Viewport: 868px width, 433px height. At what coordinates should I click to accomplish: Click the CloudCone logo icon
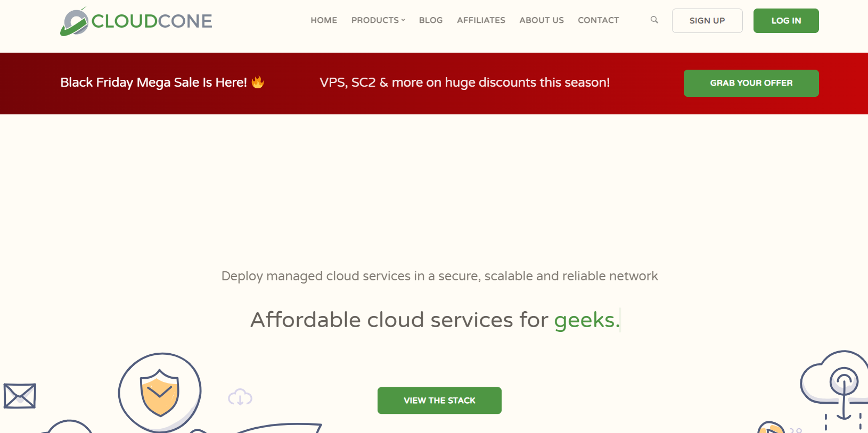[x=74, y=22]
